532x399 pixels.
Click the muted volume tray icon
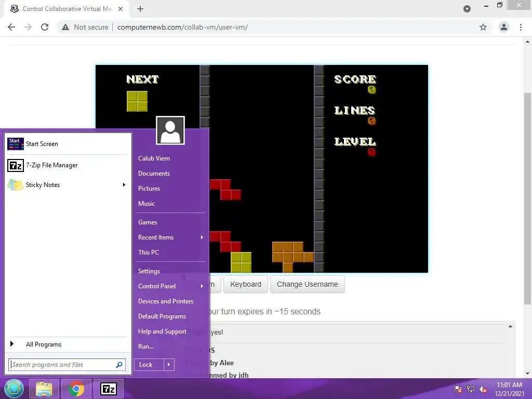click(483, 389)
